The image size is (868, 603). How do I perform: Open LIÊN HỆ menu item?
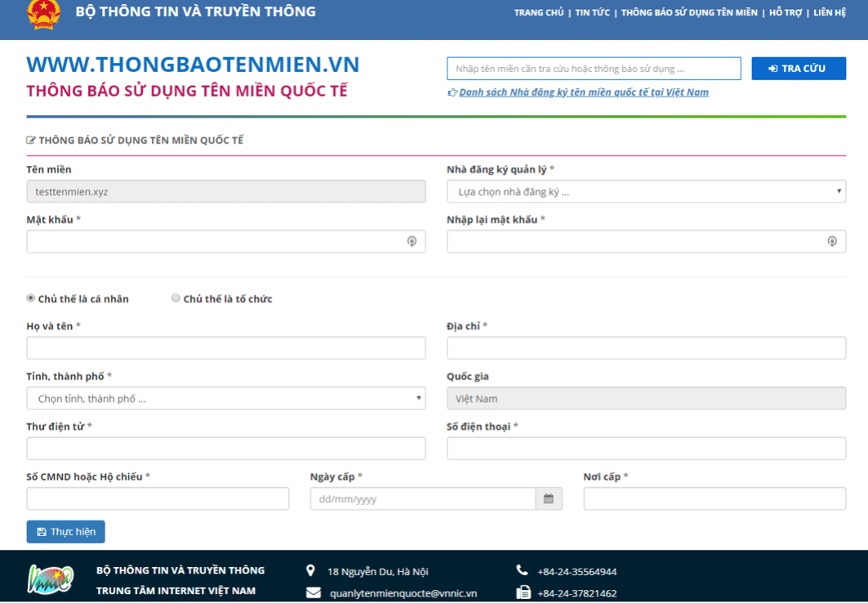830,13
